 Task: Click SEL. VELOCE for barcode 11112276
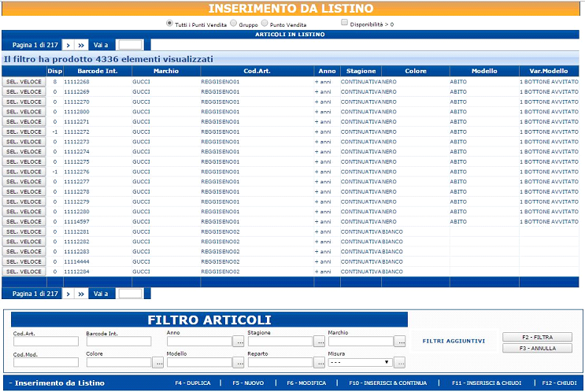(24, 172)
